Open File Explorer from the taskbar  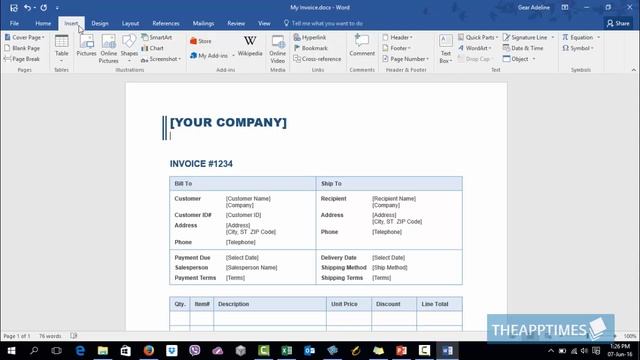coord(103,351)
